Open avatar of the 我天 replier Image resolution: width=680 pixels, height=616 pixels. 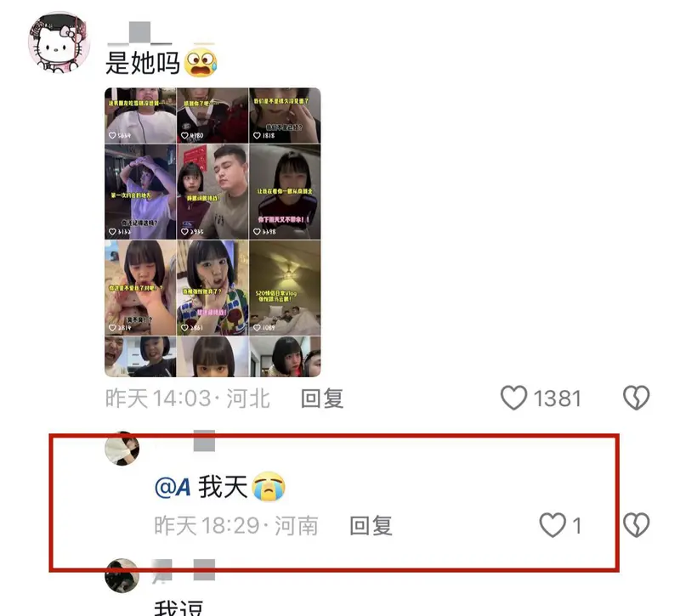[122, 449]
